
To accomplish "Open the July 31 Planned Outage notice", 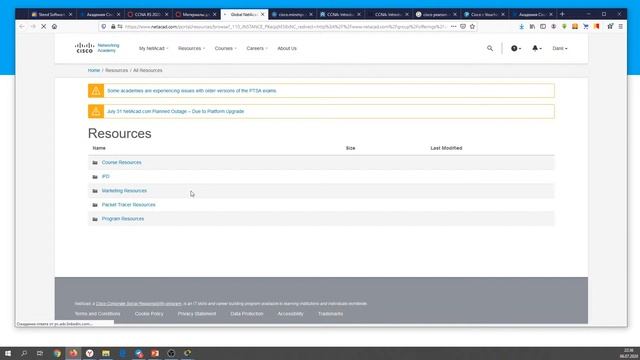I will click(x=176, y=111).
